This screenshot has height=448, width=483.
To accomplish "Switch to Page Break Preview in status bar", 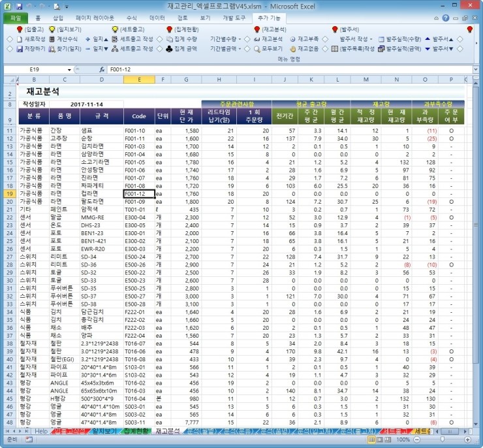I will click(388, 440).
